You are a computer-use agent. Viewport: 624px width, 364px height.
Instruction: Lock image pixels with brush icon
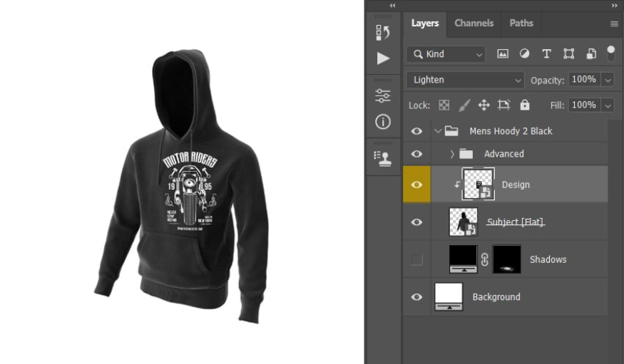464,105
